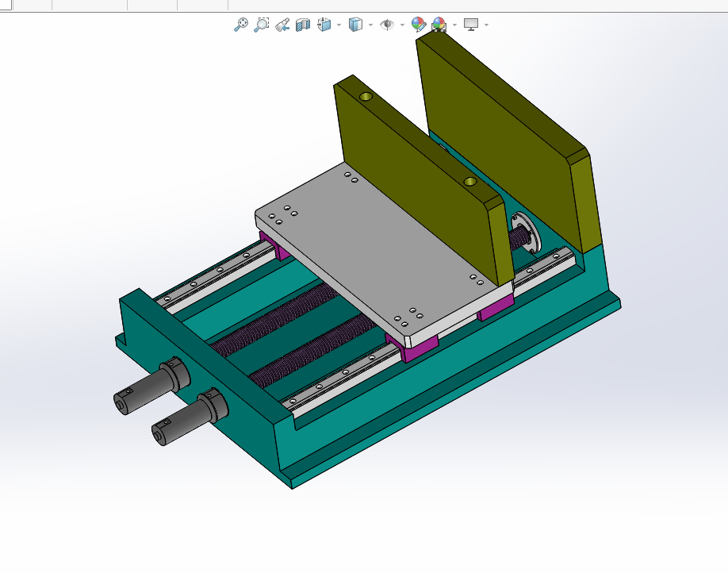Select the Zoom to Area tool
The width and height of the screenshot is (728, 573).
(262, 24)
